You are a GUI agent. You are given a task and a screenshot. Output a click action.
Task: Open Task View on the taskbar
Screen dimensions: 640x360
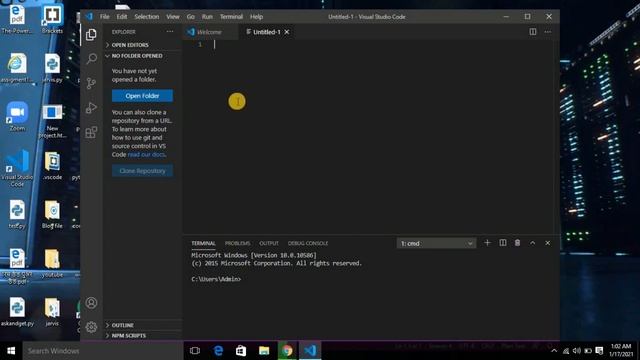point(195,351)
